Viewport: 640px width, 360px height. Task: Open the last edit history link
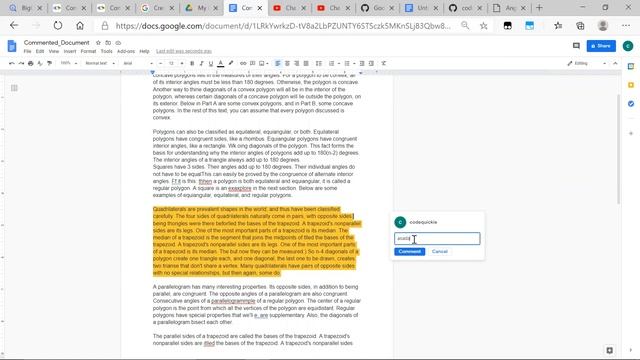click(x=184, y=51)
